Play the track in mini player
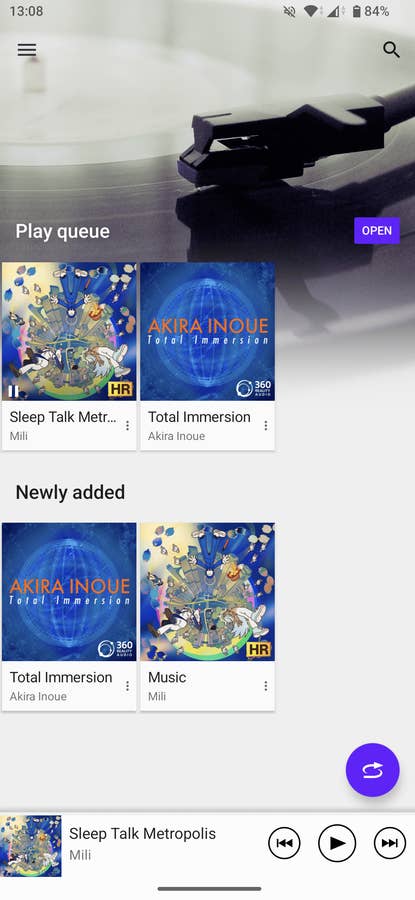Viewport: 415px width, 900px height. [x=337, y=843]
